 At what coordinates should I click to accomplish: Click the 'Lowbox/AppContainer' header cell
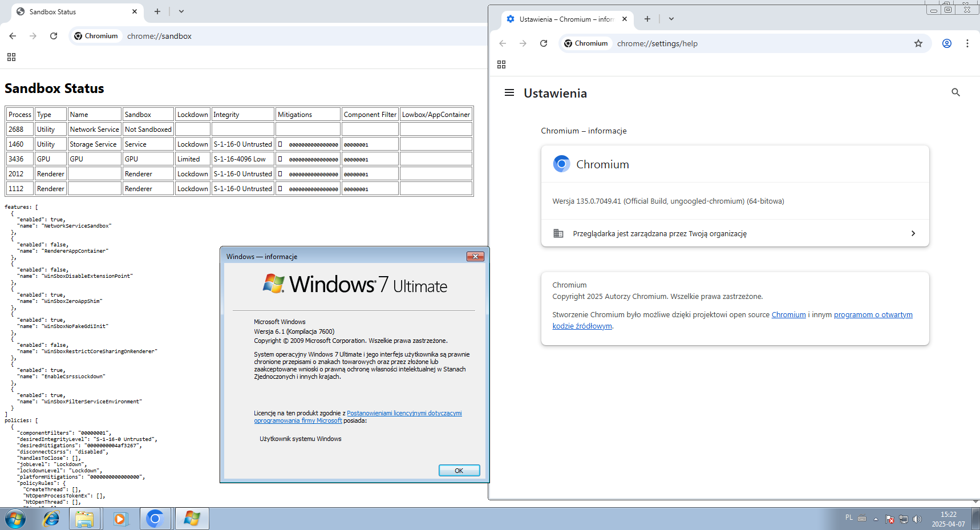point(436,115)
